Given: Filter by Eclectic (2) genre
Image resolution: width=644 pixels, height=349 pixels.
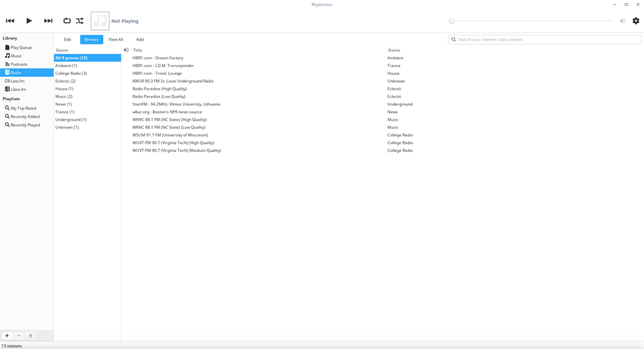Looking at the screenshot, I should (87, 81).
